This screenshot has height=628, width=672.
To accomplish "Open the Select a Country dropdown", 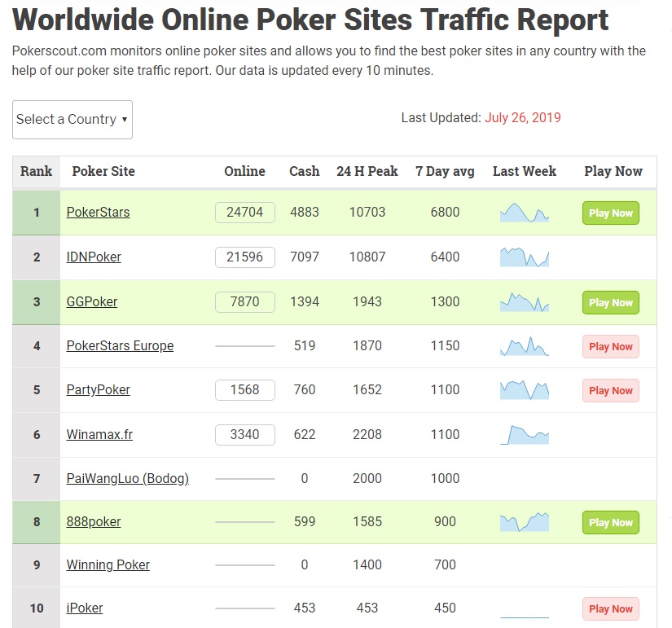I will [x=72, y=120].
